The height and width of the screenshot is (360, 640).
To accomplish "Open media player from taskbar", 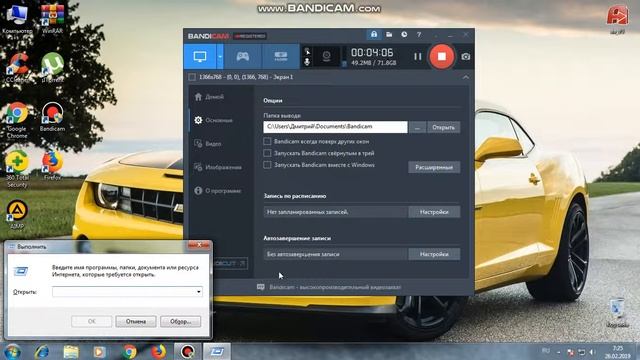I will (x=100, y=351).
